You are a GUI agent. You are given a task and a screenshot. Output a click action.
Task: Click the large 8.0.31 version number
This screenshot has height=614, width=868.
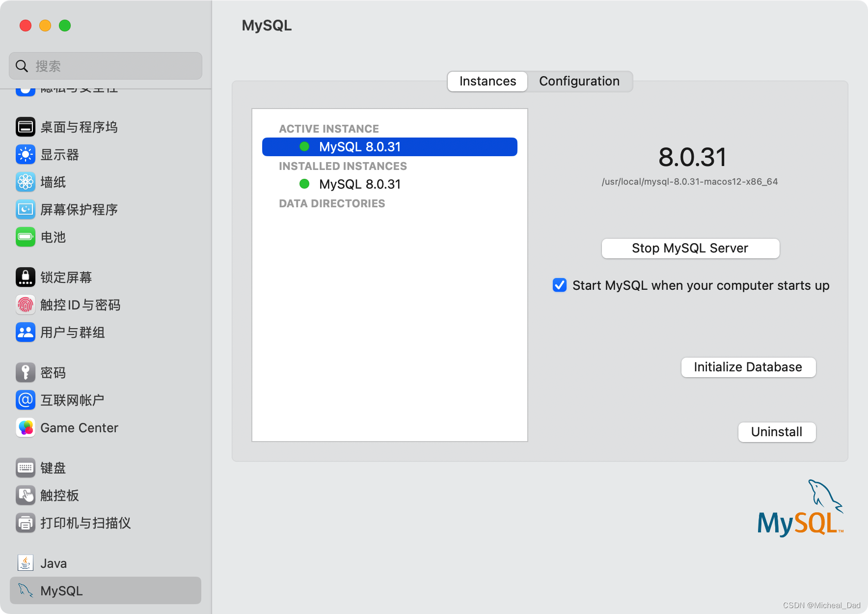[x=692, y=157]
